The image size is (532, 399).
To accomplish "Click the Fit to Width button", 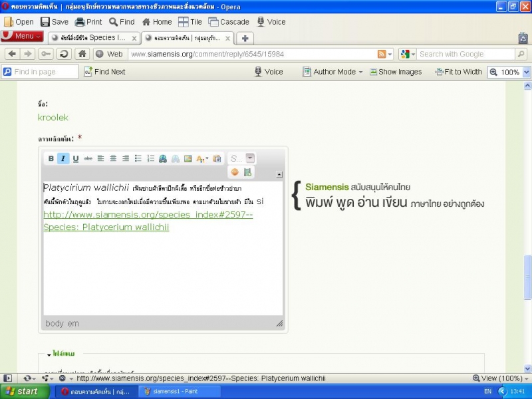I will (457, 72).
